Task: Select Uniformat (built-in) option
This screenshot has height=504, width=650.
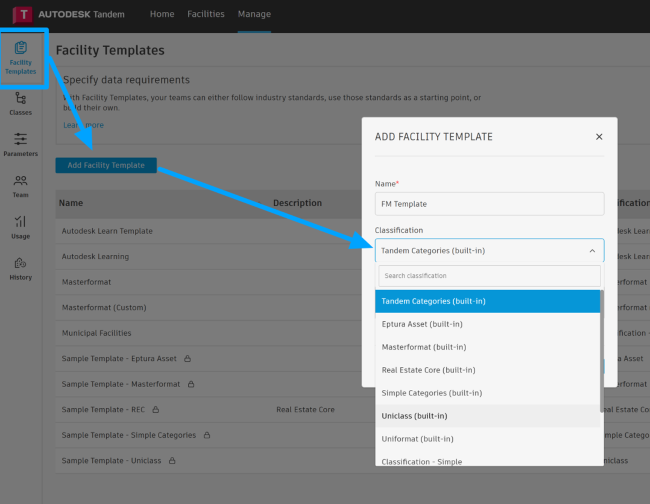Action: click(x=488, y=439)
